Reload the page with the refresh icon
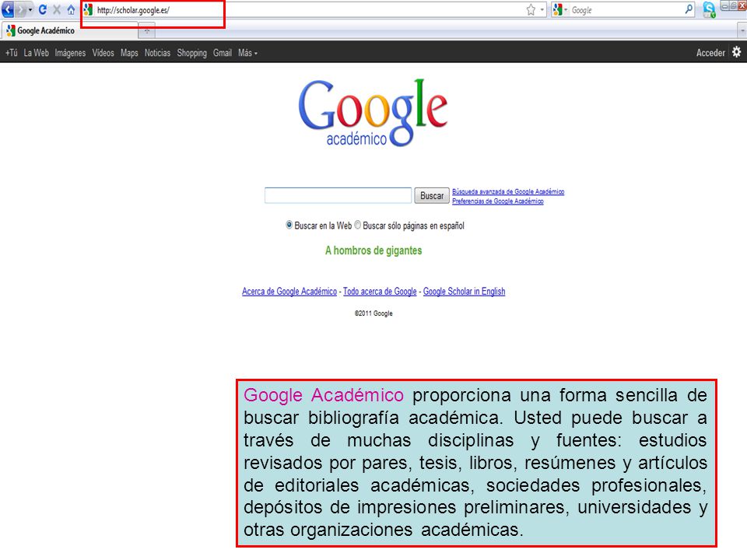Viewport: 747px width, 560px height. pos(43,9)
